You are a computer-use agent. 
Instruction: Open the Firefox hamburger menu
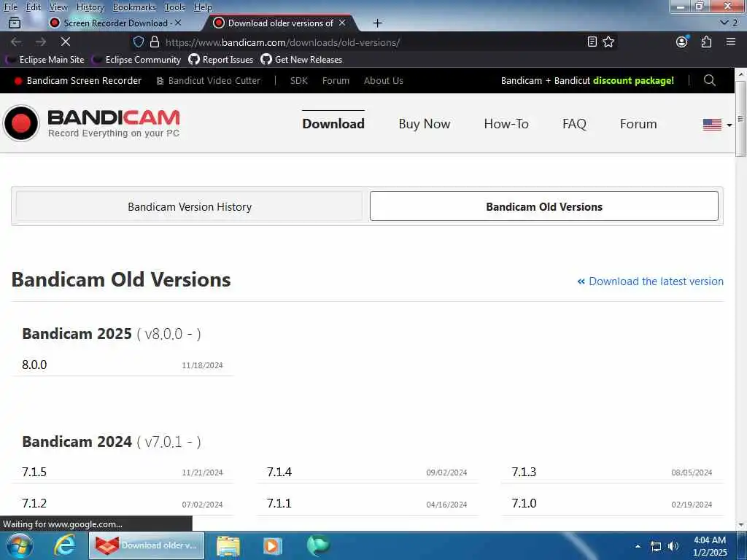(x=731, y=42)
